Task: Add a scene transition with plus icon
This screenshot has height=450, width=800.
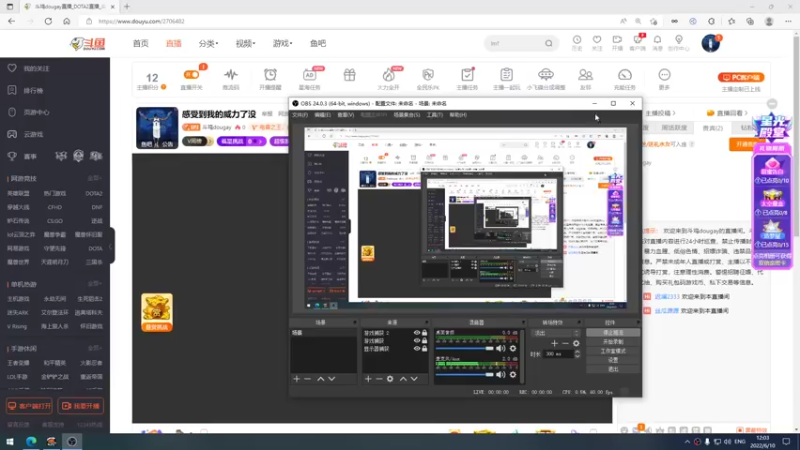Action: tap(555, 343)
